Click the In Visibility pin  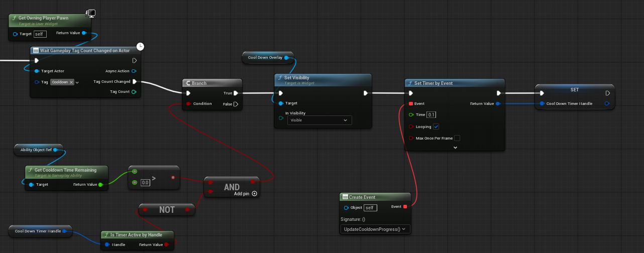(281, 117)
